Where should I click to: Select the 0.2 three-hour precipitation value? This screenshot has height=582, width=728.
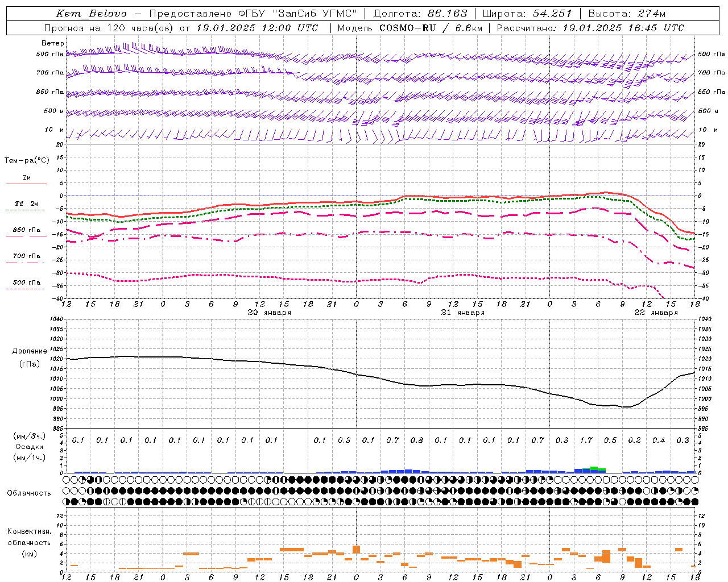point(634,440)
